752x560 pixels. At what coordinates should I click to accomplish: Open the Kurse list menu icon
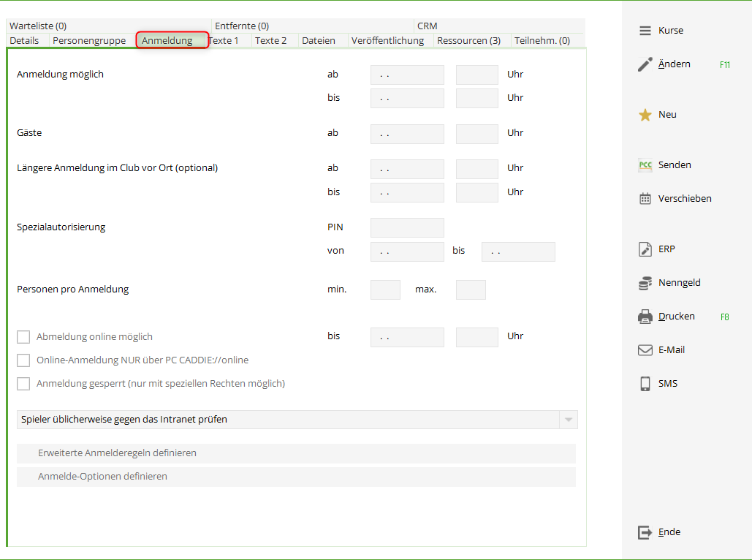coord(645,31)
